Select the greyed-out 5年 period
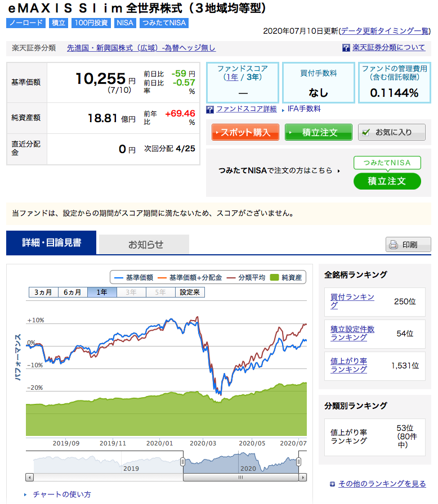Viewport: 438px width, 504px height. pyautogui.click(x=160, y=292)
